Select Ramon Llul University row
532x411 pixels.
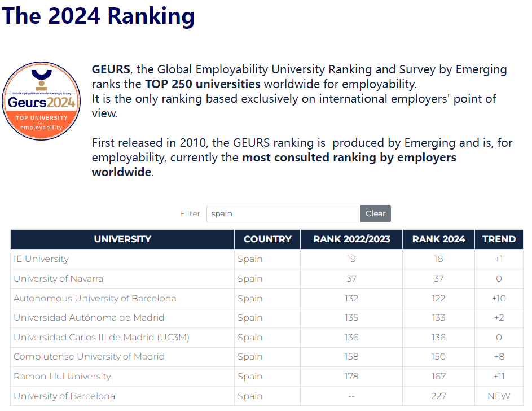62,377
